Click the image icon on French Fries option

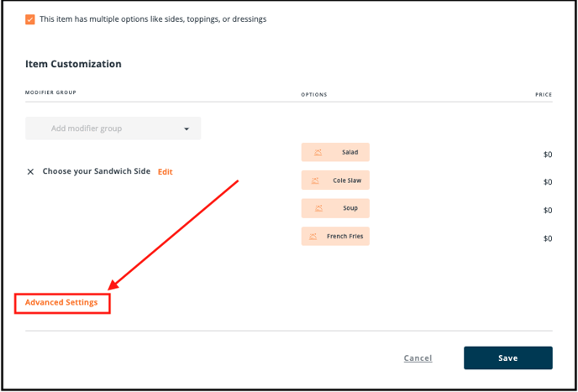tap(313, 237)
